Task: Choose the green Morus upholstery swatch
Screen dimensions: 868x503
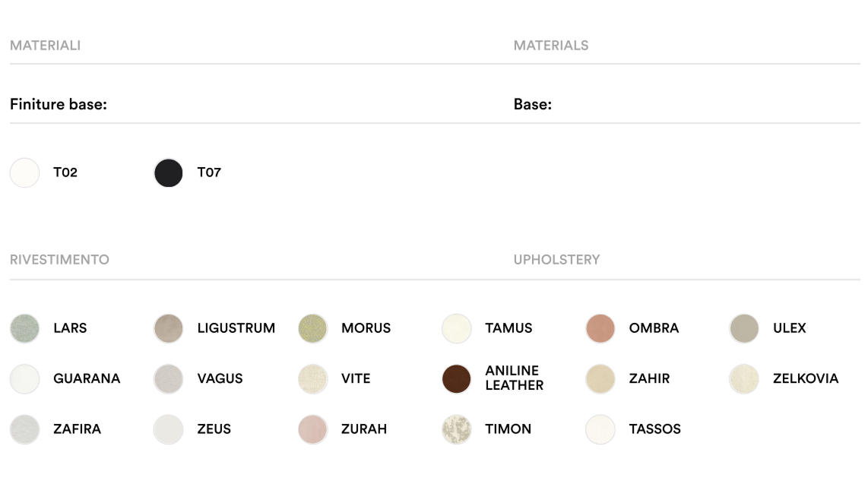Action: click(312, 329)
